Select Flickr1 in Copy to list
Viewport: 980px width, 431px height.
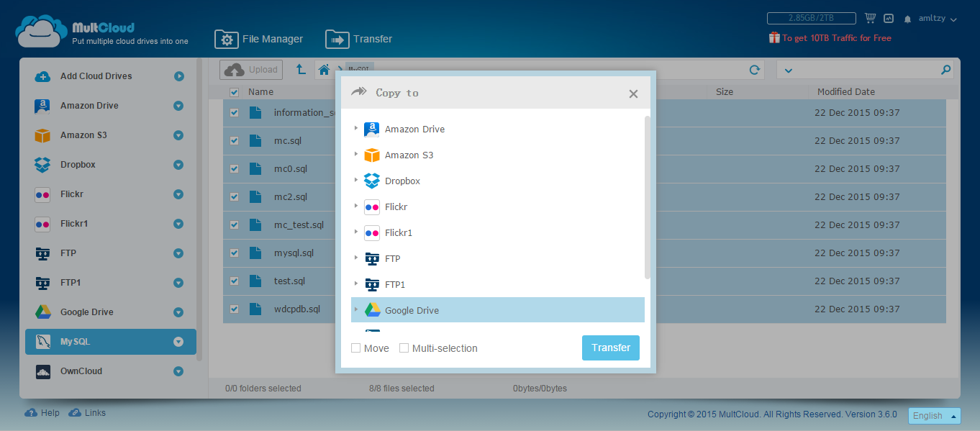(x=498, y=233)
